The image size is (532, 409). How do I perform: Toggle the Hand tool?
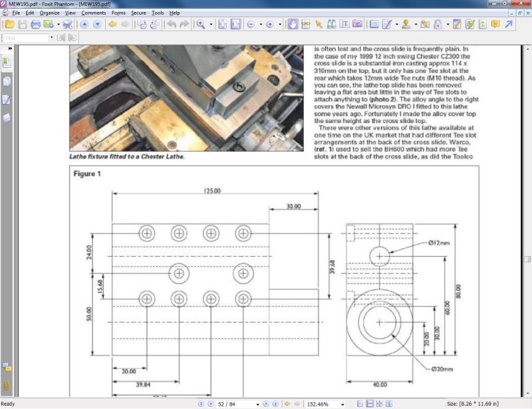pos(293,25)
